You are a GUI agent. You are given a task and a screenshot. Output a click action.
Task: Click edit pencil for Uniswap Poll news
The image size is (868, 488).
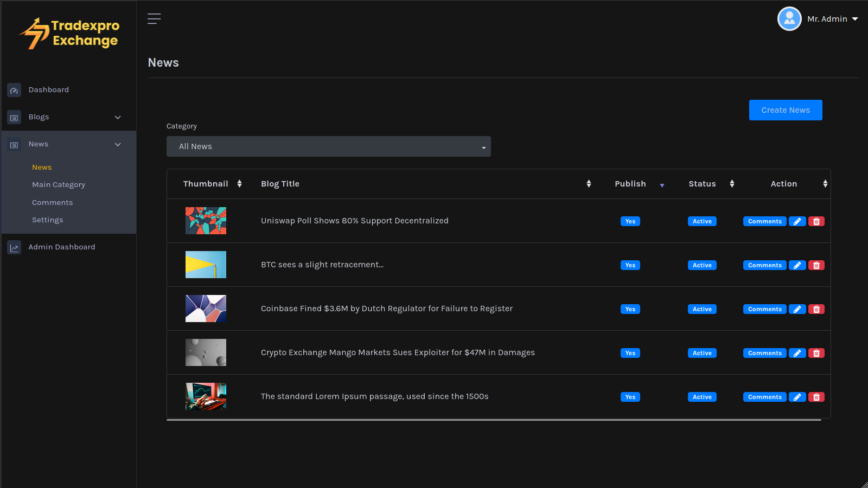[x=797, y=221]
